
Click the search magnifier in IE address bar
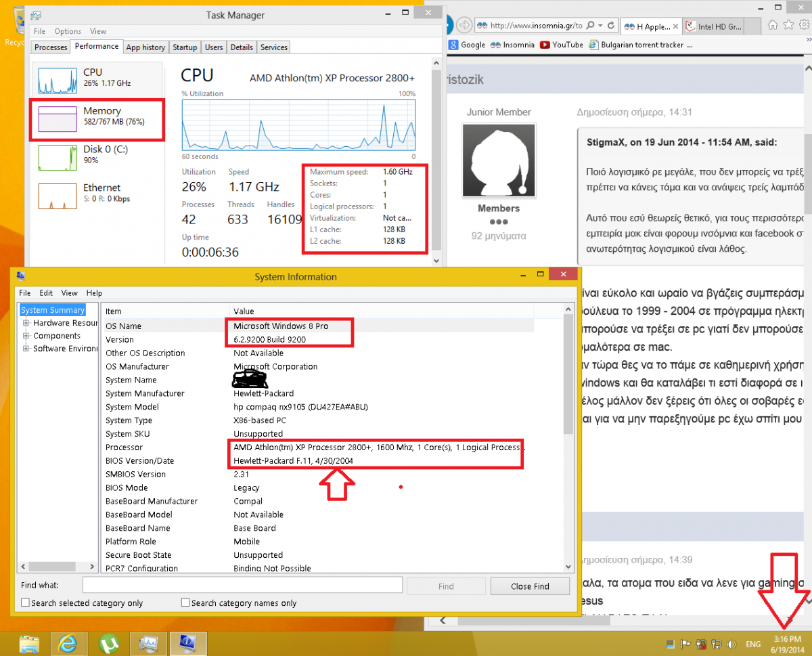pyautogui.click(x=589, y=26)
